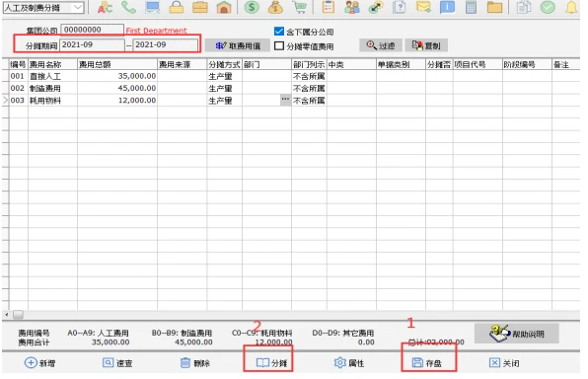Screen dimensions: 588x379
Task: Click the 帮助说明 help button
Action: (517, 334)
